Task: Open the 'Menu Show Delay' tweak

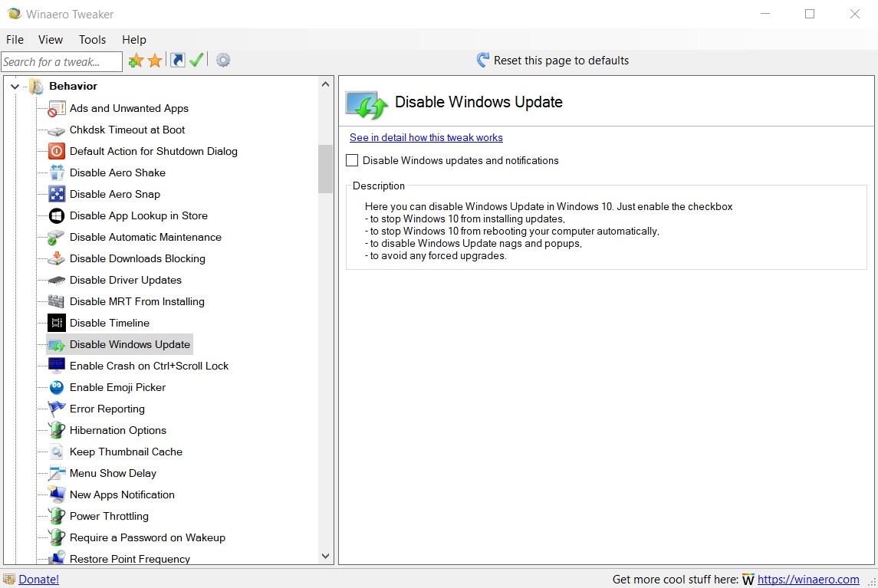Action: pyautogui.click(x=113, y=473)
